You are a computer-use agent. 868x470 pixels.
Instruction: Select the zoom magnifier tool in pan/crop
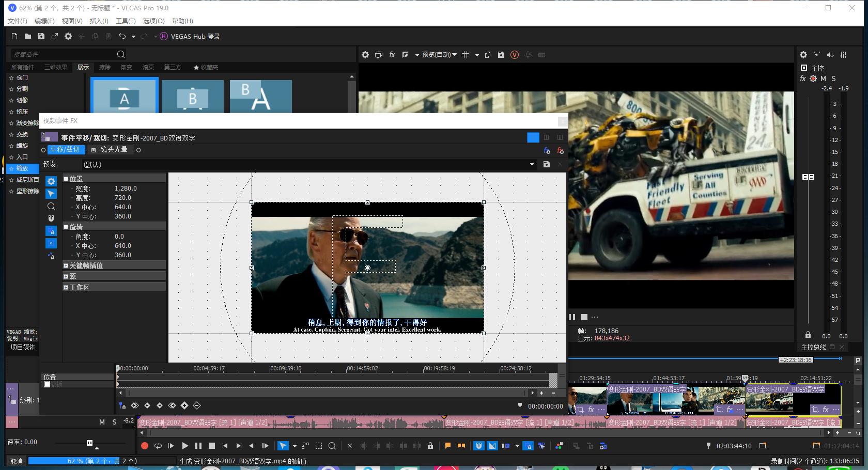click(x=51, y=206)
